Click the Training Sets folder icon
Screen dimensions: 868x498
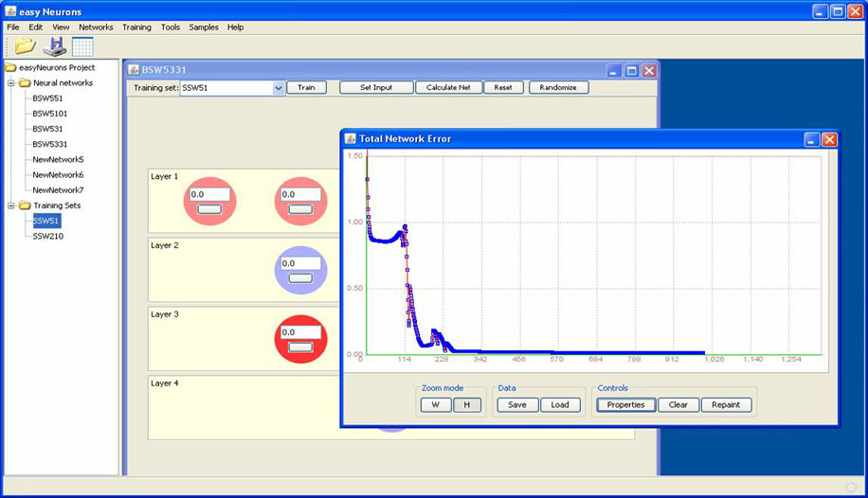click(x=25, y=205)
